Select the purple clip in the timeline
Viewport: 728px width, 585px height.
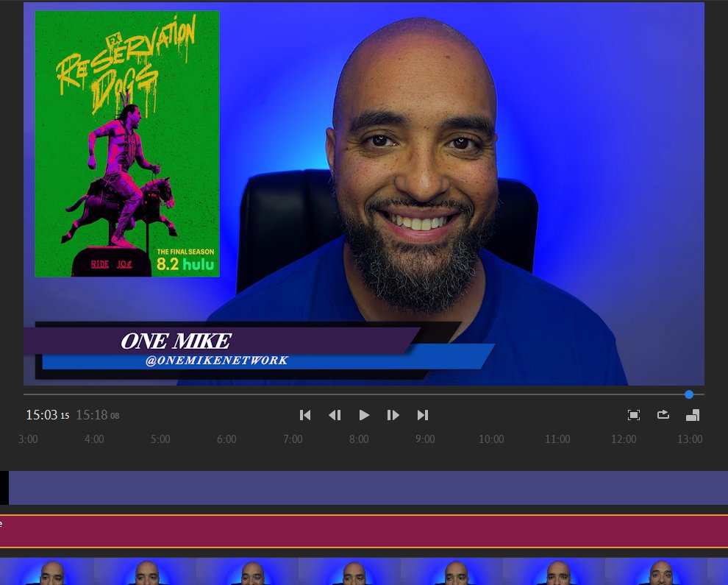coord(368,488)
